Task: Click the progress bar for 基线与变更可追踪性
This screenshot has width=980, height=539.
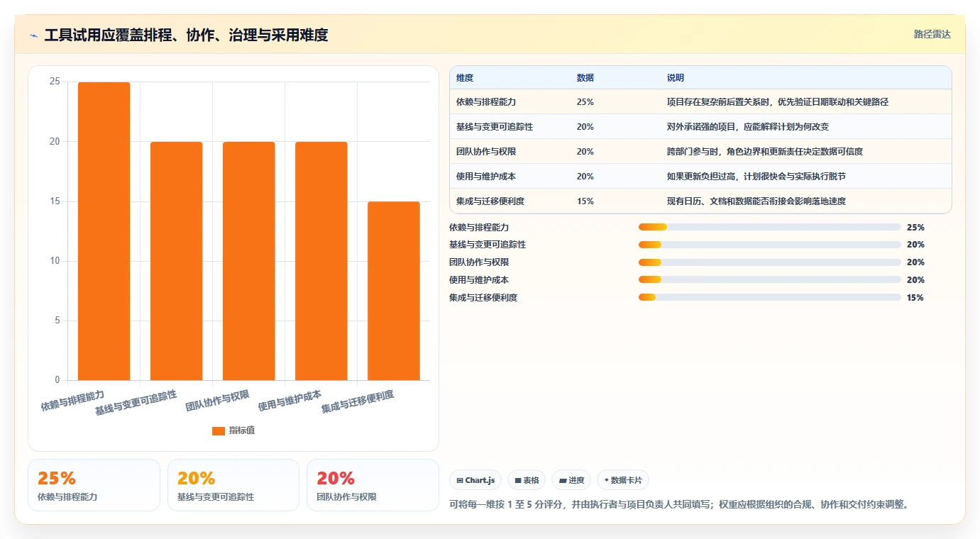Action: pyautogui.click(x=769, y=245)
